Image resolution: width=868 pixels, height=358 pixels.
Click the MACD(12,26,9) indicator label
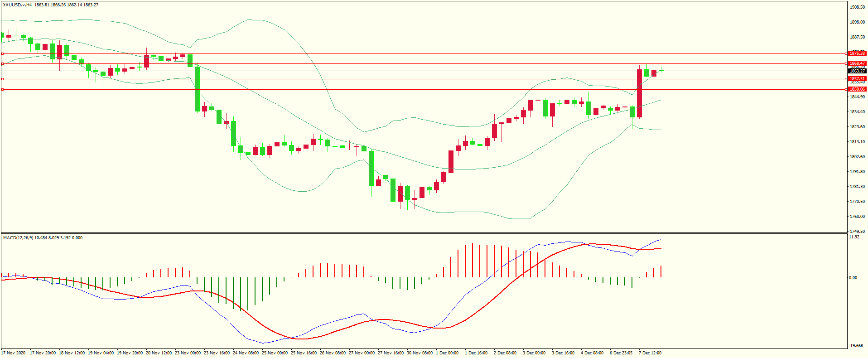[x=18, y=238]
